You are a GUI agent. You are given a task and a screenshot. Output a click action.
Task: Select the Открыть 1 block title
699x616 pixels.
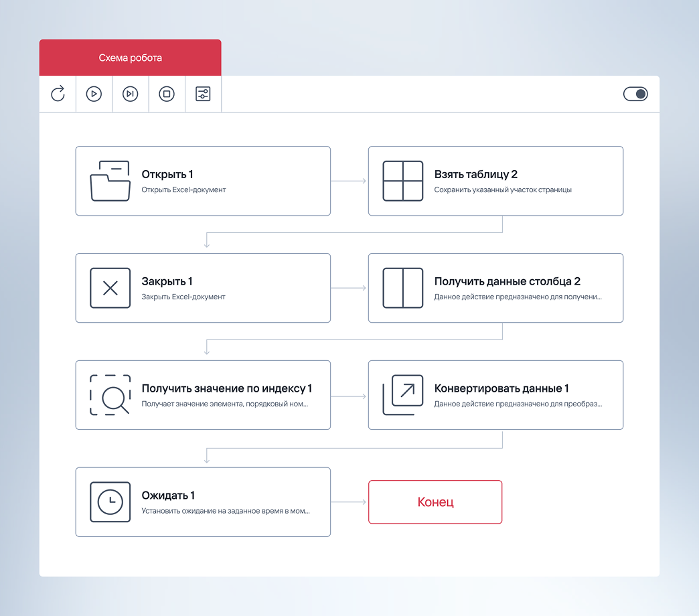coord(167,175)
